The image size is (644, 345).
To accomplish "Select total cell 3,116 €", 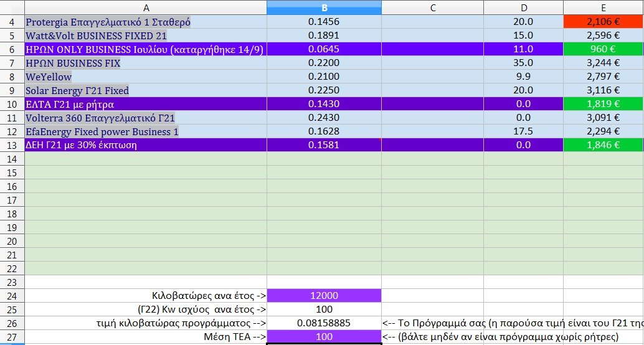I will click(604, 90).
